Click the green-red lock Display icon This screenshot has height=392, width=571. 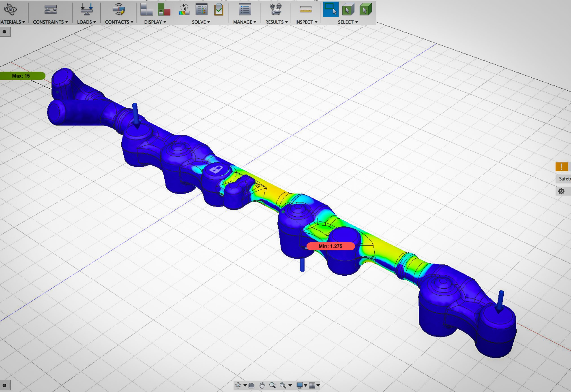(x=164, y=9)
